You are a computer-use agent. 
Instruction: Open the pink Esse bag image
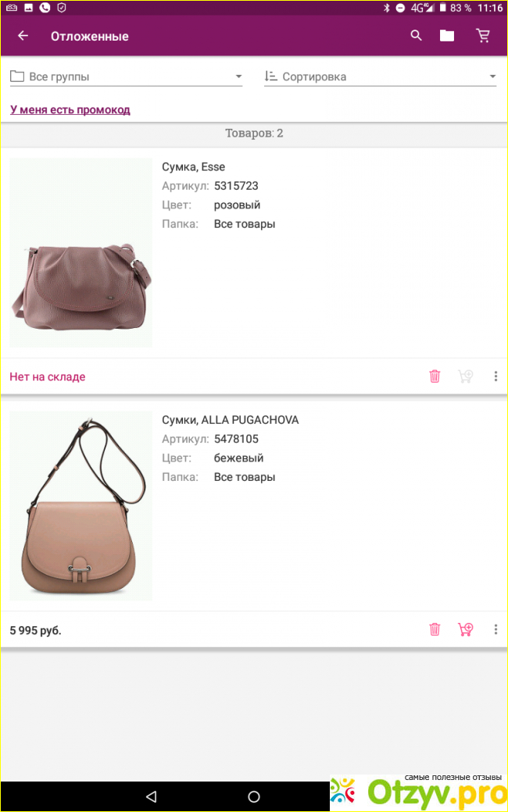[x=80, y=253]
